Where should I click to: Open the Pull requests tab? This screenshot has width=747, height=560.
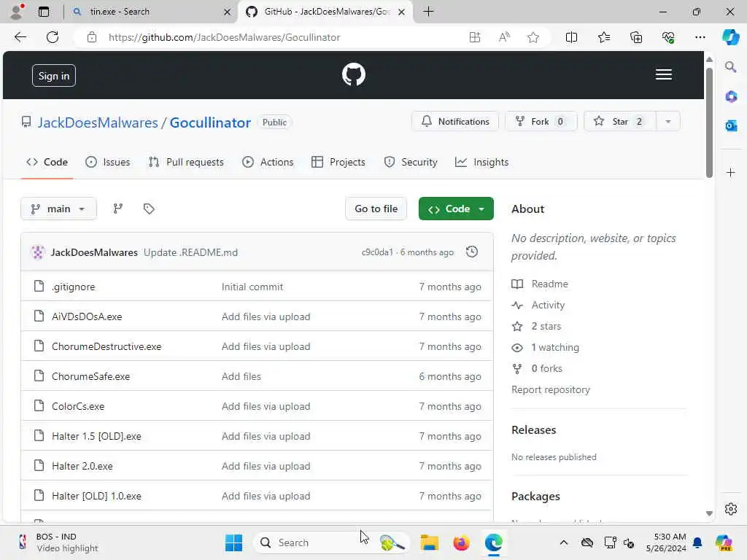click(x=186, y=162)
